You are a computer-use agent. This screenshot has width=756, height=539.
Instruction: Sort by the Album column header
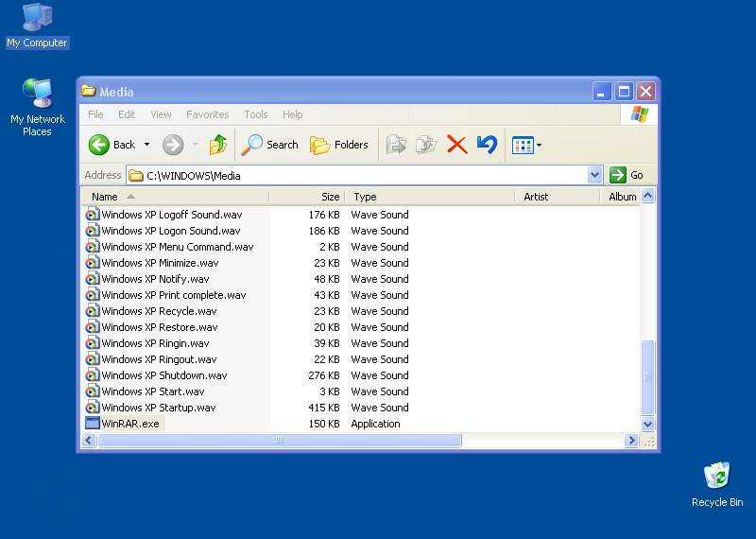(620, 197)
